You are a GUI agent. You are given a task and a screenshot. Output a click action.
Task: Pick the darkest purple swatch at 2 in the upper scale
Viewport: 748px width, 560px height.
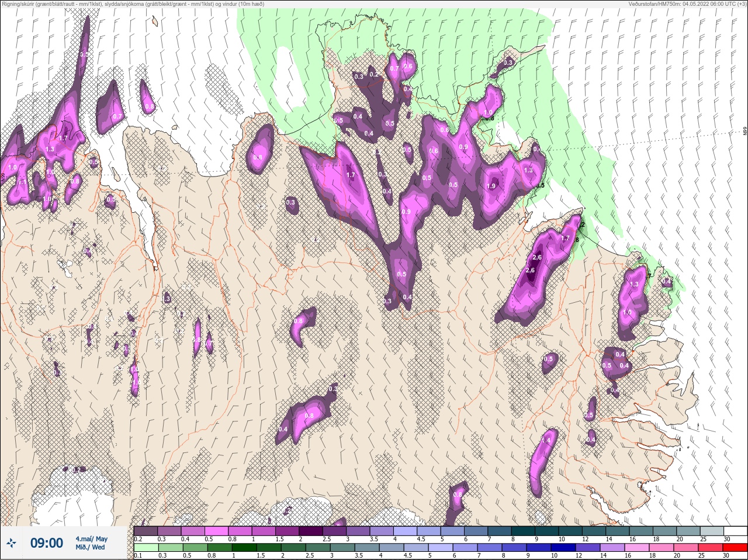click(x=311, y=531)
